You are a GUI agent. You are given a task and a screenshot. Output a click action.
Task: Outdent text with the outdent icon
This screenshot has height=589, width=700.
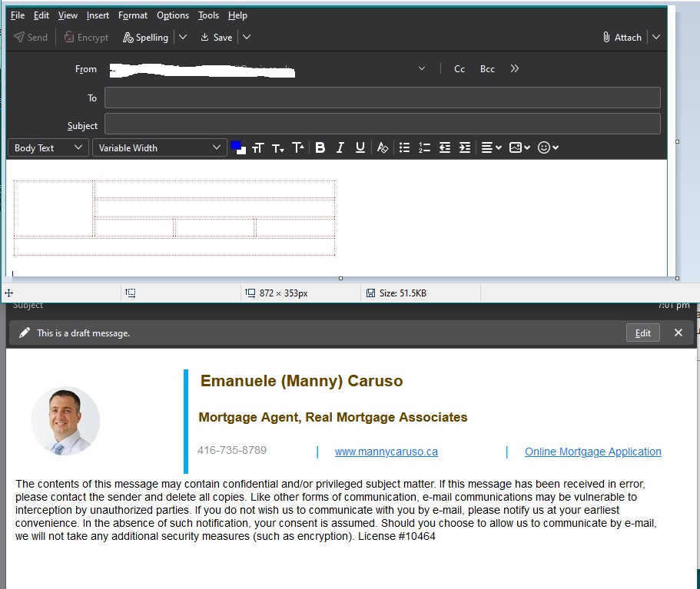(x=444, y=147)
